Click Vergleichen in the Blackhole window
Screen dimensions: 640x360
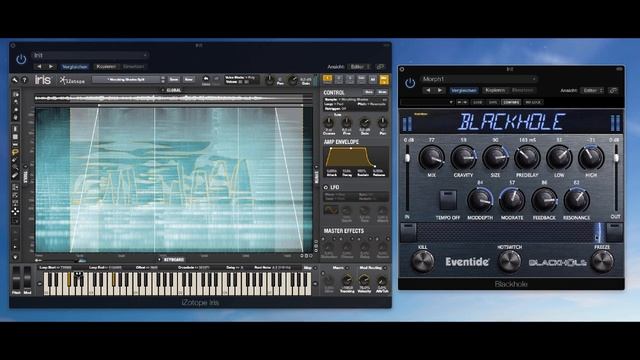point(464,90)
